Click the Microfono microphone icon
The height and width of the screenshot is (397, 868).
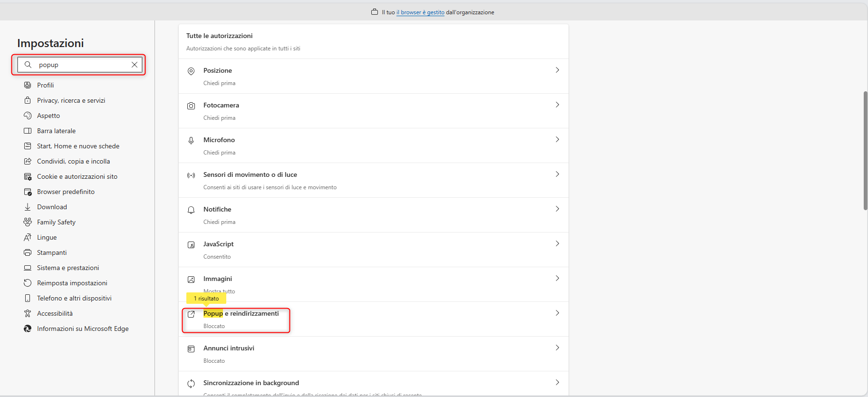coord(191,141)
